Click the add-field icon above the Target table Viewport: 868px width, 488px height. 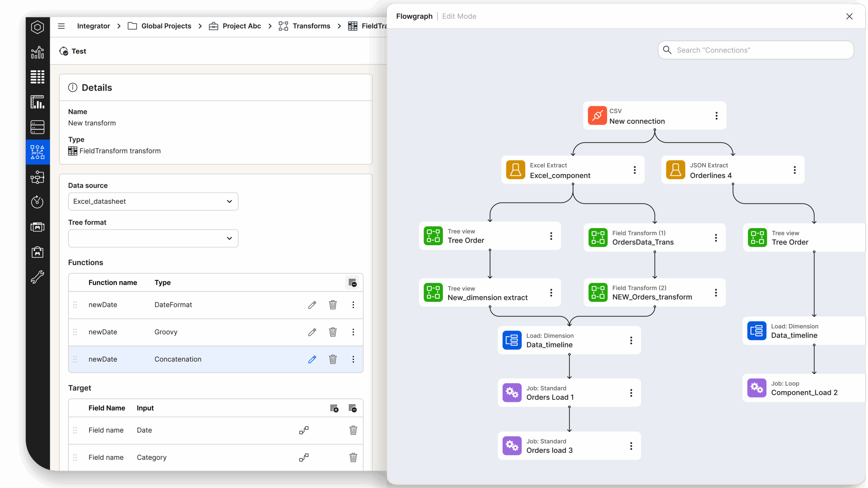pyautogui.click(x=334, y=408)
